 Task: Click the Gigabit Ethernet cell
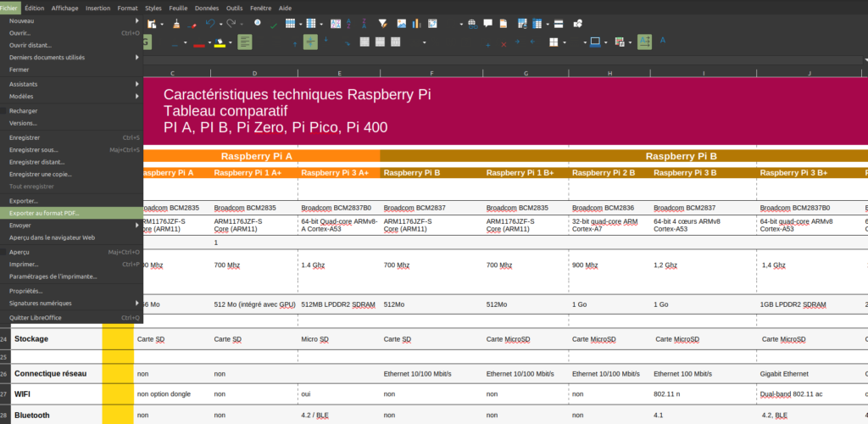tap(810, 374)
